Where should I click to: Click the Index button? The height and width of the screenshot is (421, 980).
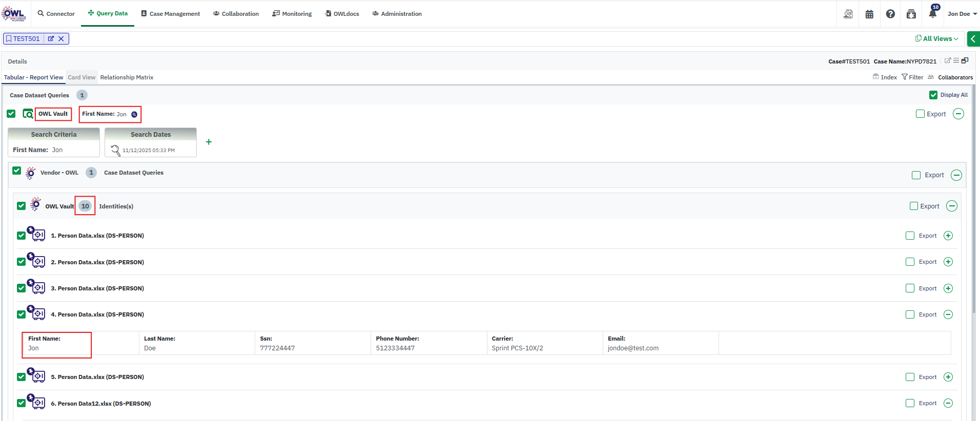[x=885, y=77]
